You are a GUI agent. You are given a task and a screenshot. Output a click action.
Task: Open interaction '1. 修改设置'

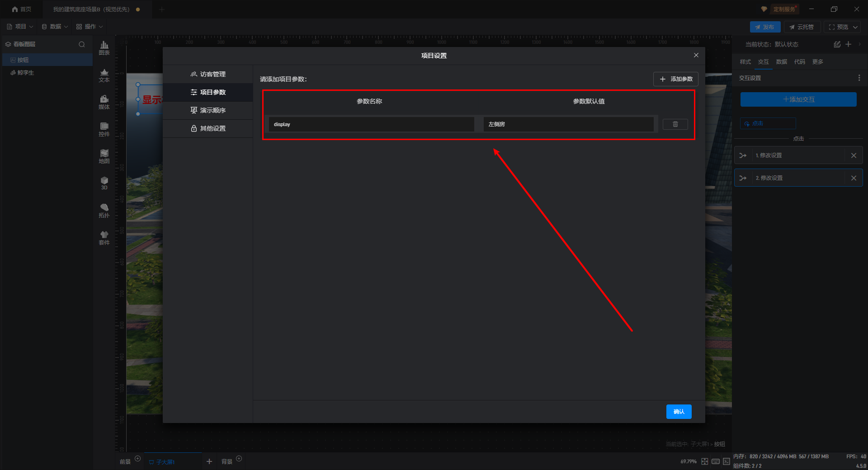pyautogui.click(x=798, y=155)
